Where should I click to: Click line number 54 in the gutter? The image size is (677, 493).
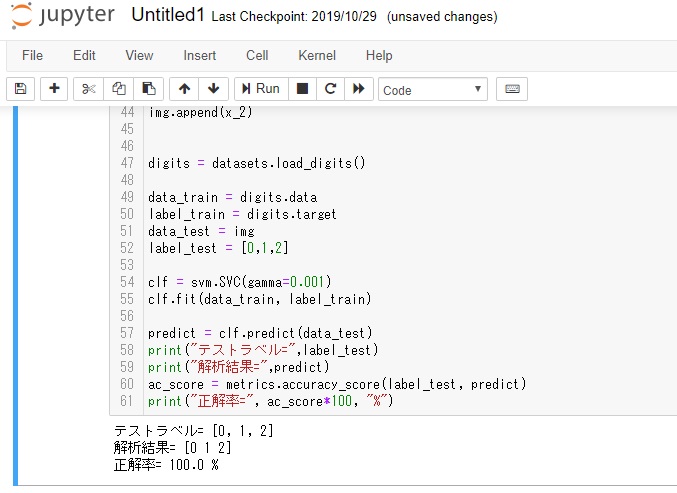click(x=127, y=282)
